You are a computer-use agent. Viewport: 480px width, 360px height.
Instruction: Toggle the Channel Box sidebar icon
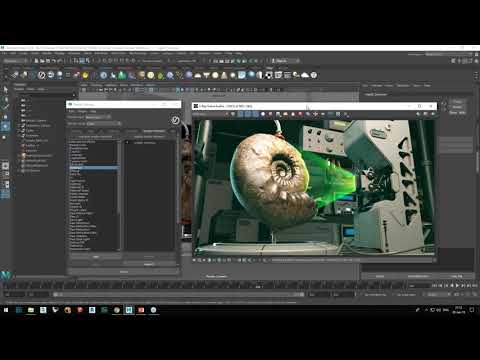tap(476, 61)
